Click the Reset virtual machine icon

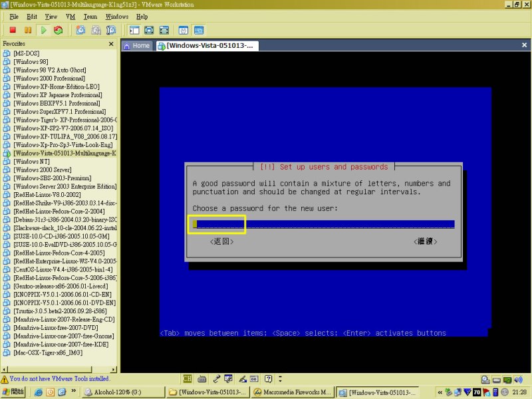[59, 30]
